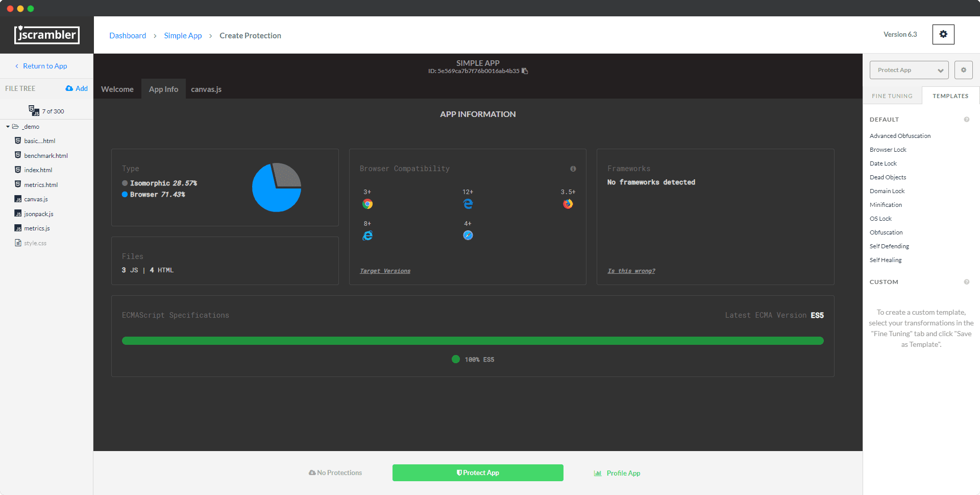Open the canvas.js tab
The width and height of the screenshot is (980, 495).
coord(206,89)
